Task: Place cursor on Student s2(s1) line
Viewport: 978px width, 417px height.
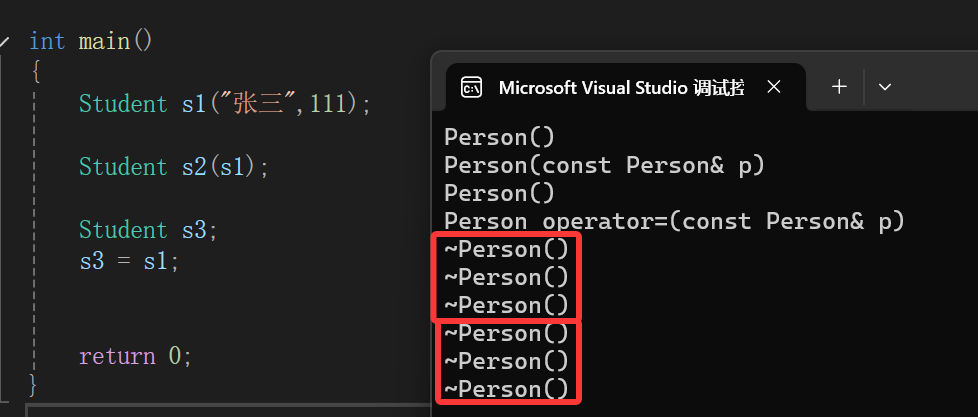Action: pyautogui.click(x=173, y=167)
